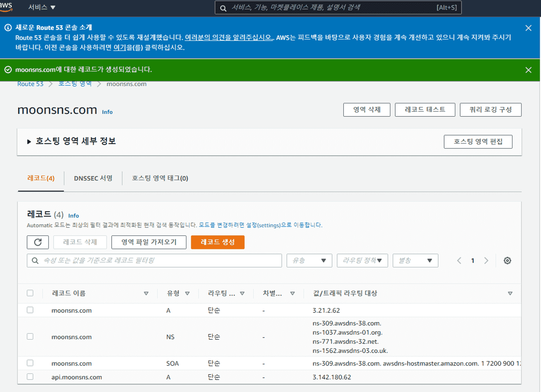541x392 pixels.
Task: Click ns-1037.awsdns-01.org. name server value
Action: [348, 332]
